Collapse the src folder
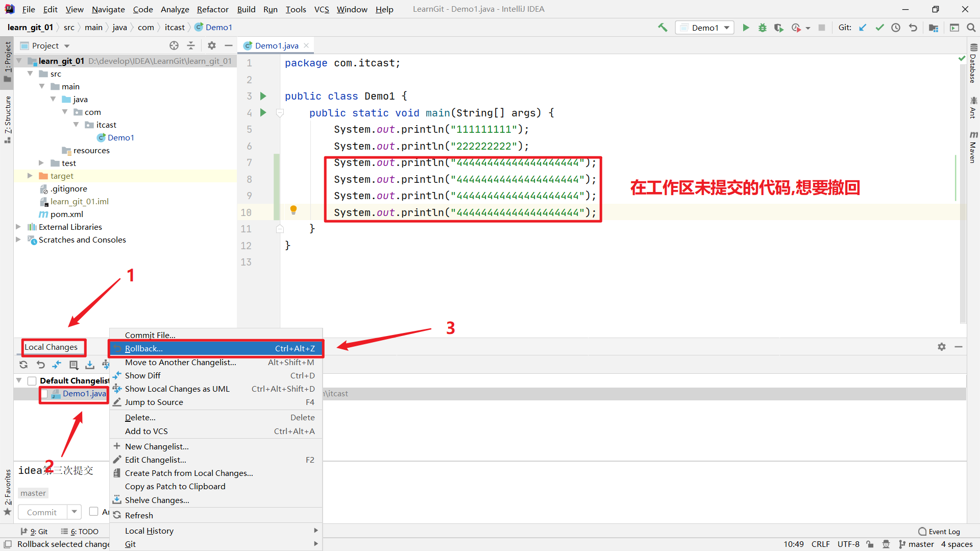Image resolution: width=980 pixels, height=551 pixels. pos(31,74)
